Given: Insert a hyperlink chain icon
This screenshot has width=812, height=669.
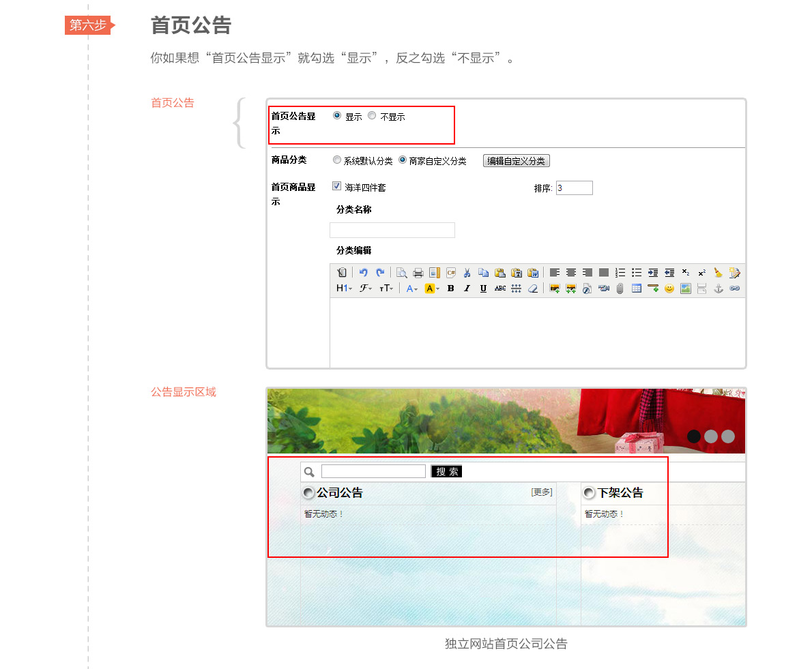Looking at the screenshot, I should tap(735, 288).
